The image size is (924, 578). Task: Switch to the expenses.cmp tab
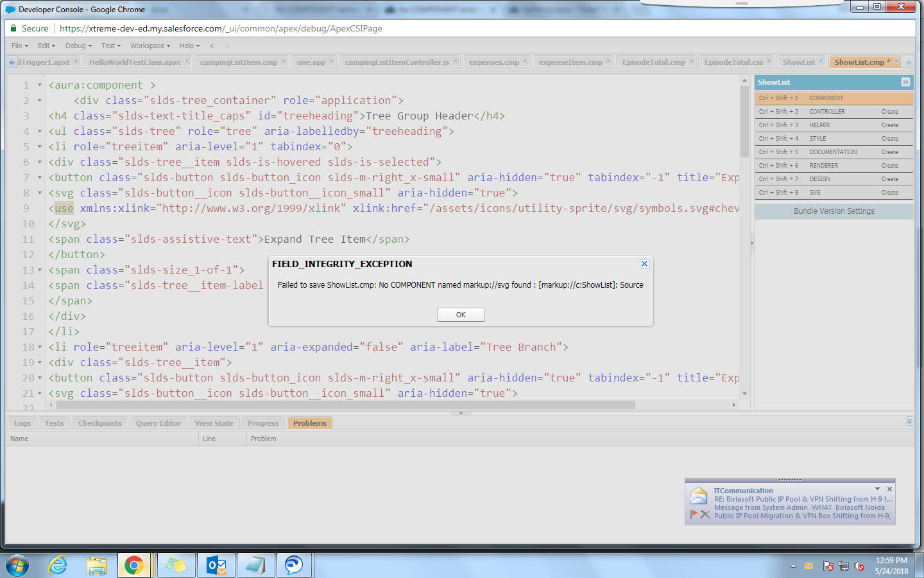[x=493, y=62]
